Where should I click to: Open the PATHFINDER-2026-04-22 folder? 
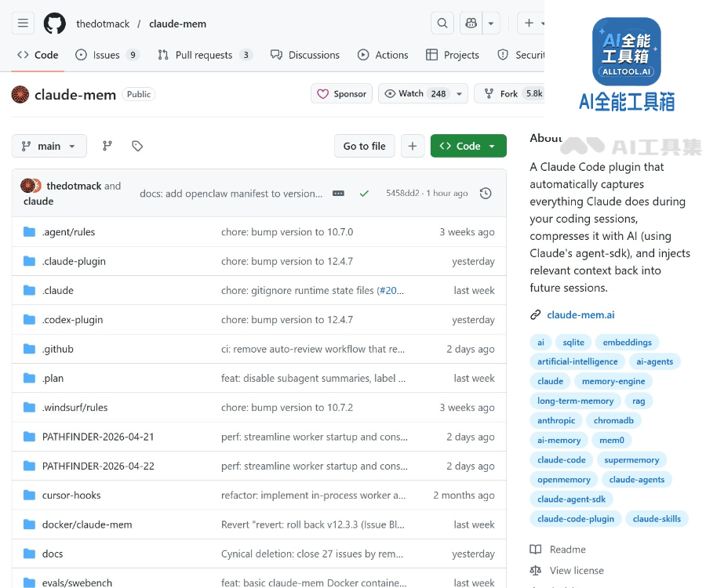point(98,466)
